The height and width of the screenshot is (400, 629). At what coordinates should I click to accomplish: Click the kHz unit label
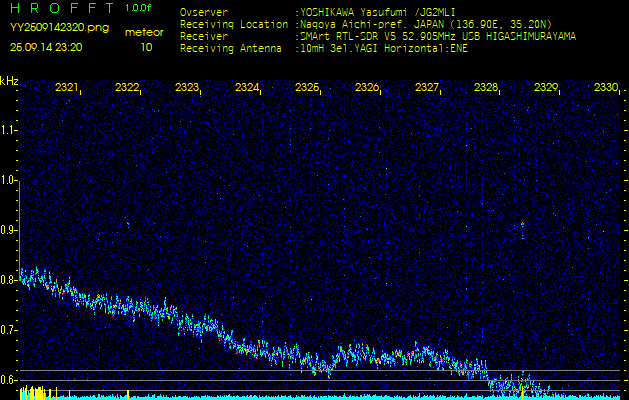[x=9, y=81]
